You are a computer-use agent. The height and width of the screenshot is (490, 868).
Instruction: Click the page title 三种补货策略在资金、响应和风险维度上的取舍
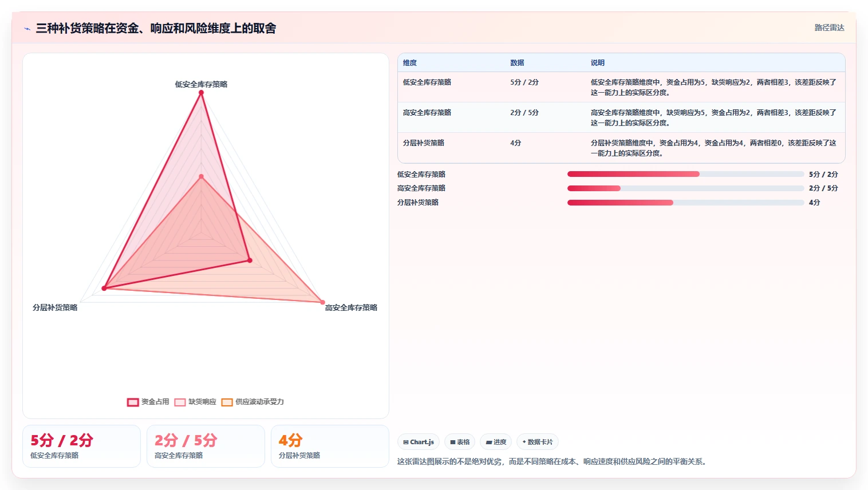[x=156, y=28]
